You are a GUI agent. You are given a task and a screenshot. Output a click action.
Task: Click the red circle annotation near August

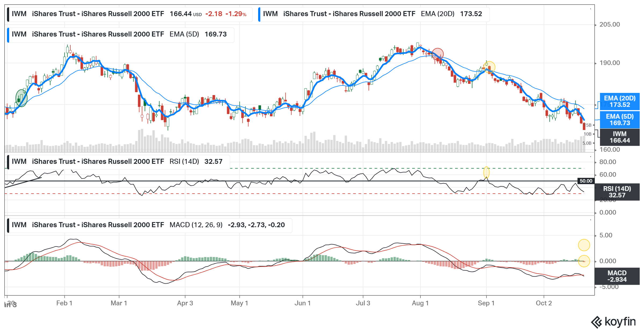click(x=438, y=54)
